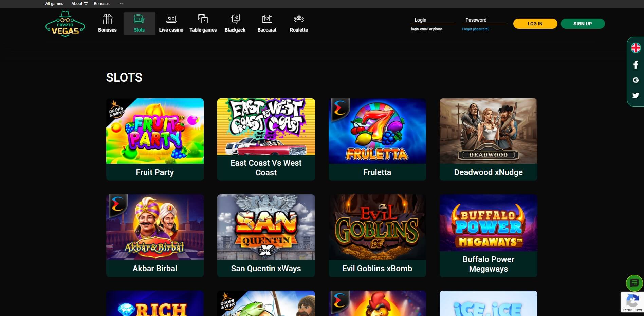Open the Akbar Birbal slot
The image size is (644, 316).
coord(155,235)
